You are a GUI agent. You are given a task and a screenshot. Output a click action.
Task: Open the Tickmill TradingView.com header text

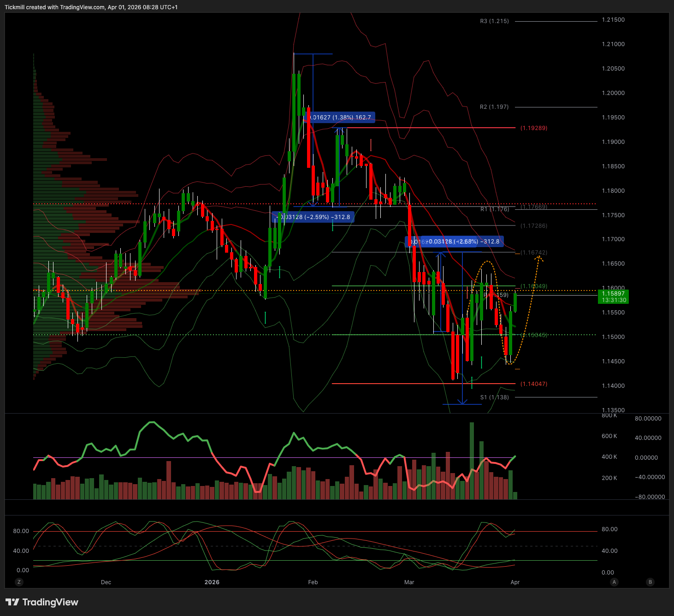(x=91, y=7)
